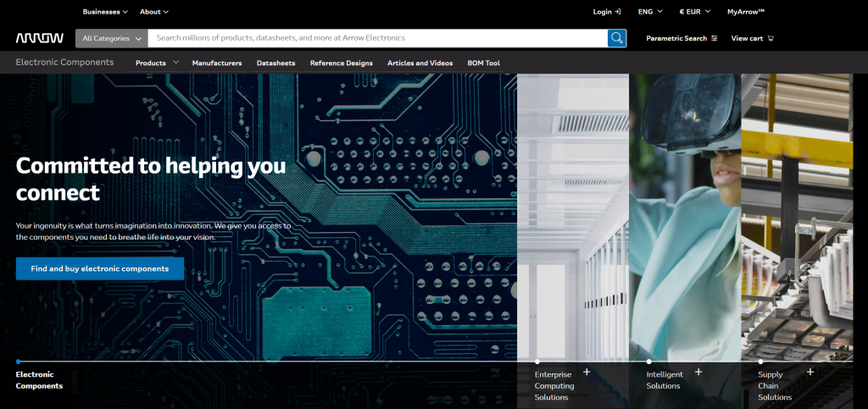Expand Supply Chain Solutions plus icon
868x409 pixels.
point(810,372)
